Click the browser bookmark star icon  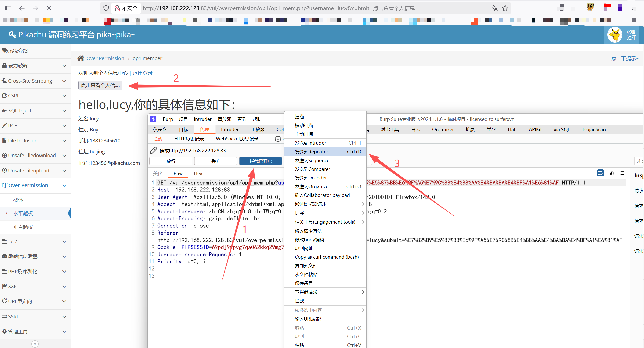click(x=505, y=8)
